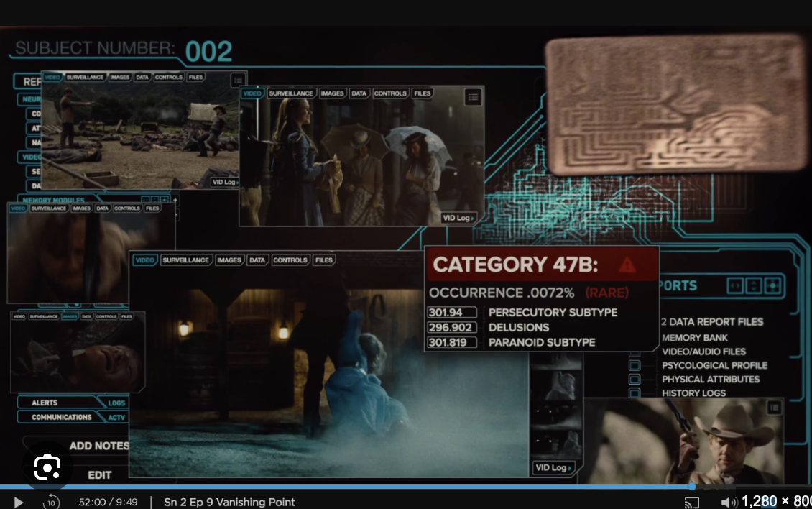The width and height of the screenshot is (812, 509).
Task: Open the cast to device icon
Action: 692,502
